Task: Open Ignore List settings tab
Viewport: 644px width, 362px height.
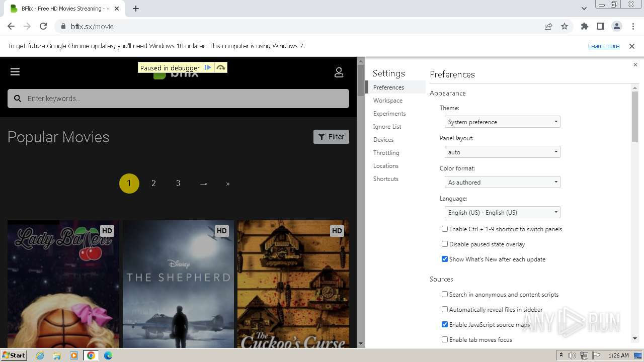Action: [396, 127]
